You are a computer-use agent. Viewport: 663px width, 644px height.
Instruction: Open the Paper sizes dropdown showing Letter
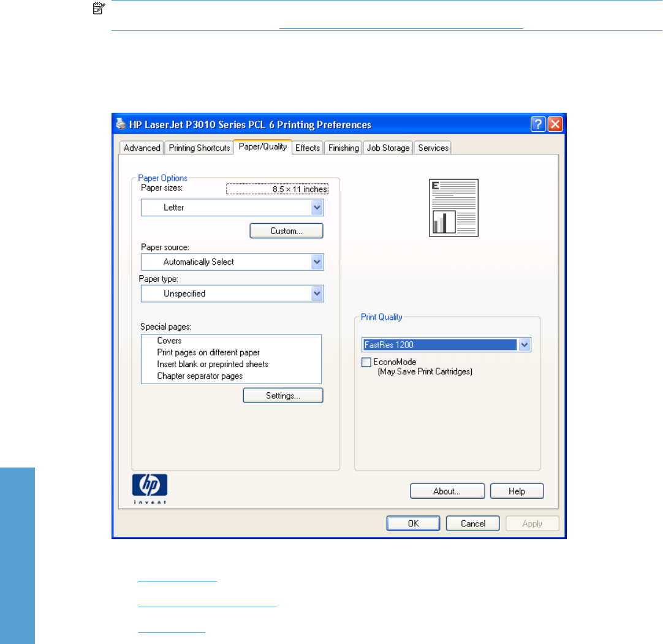point(232,208)
